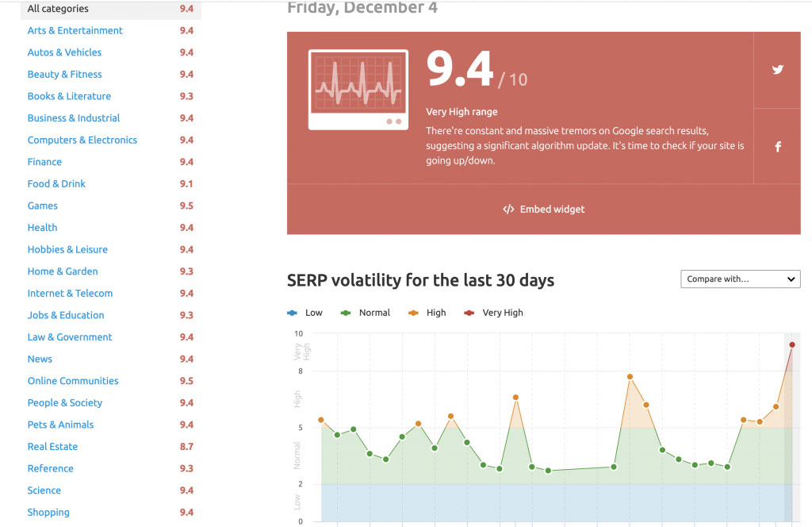Share the sensor score on Facebook

[x=777, y=146]
